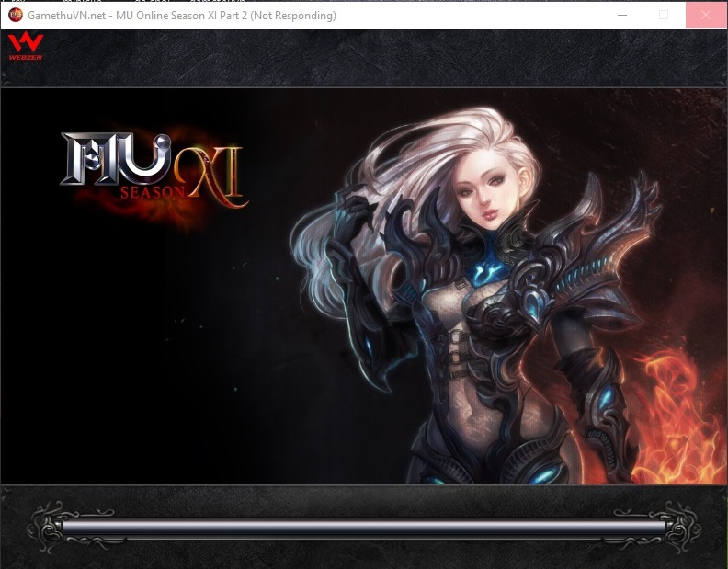
Task: Click the flames at bottom right of artwork
Action: pyautogui.click(x=680, y=414)
